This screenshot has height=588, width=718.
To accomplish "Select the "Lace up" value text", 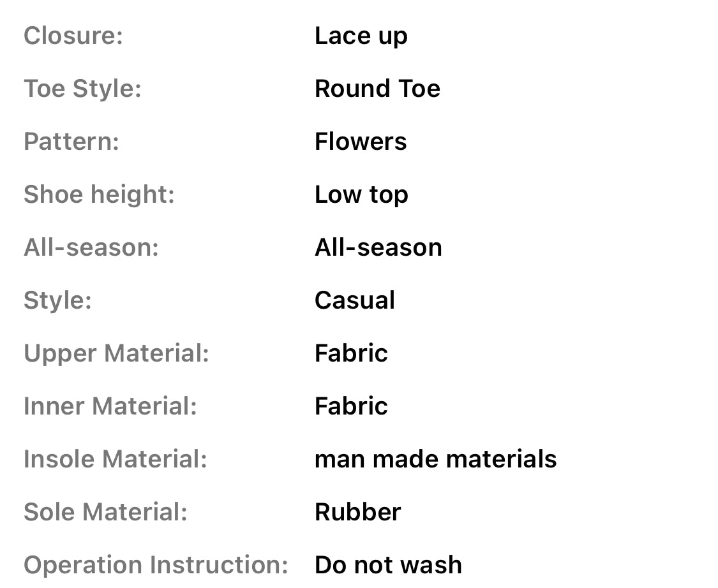I will [x=361, y=36].
